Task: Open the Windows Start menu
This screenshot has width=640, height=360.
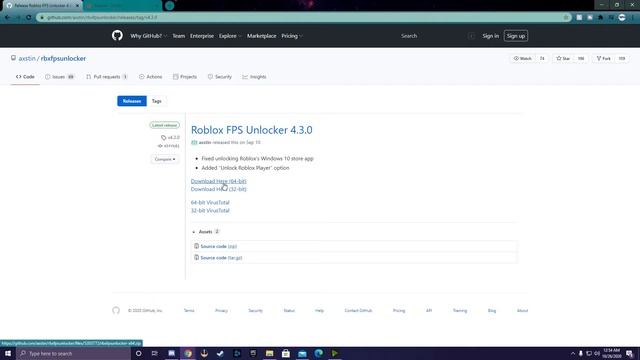Action: (x=8, y=353)
